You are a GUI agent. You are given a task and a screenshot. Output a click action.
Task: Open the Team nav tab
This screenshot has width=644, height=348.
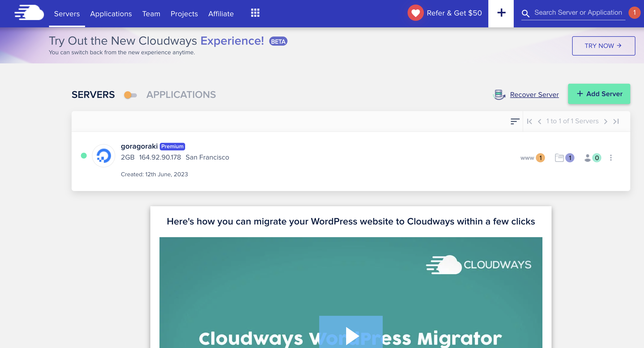(x=151, y=14)
